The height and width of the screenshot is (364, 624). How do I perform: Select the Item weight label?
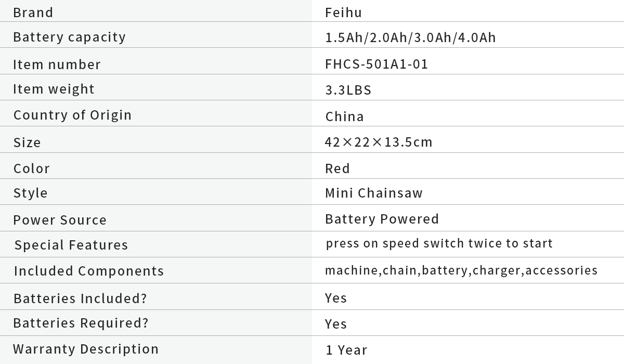(54, 89)
